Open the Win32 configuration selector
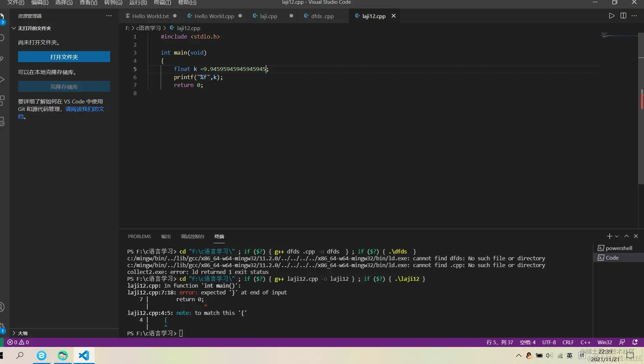Viewport: 644px width, 364px height. click(604, 342)
